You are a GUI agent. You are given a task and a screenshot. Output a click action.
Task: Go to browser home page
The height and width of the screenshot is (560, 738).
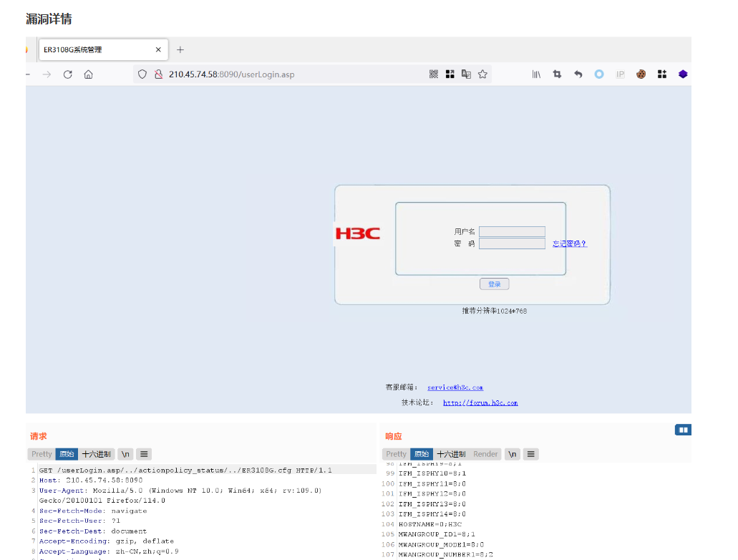[89, 74]
